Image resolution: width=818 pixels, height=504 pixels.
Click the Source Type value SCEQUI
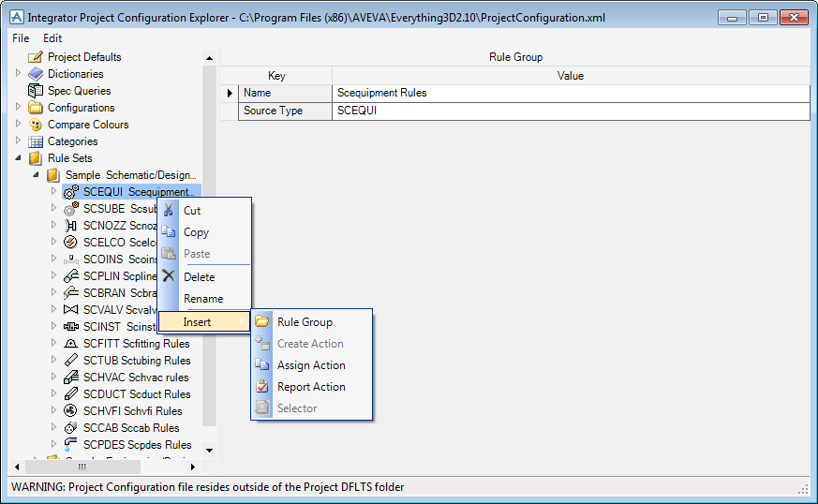571,111
